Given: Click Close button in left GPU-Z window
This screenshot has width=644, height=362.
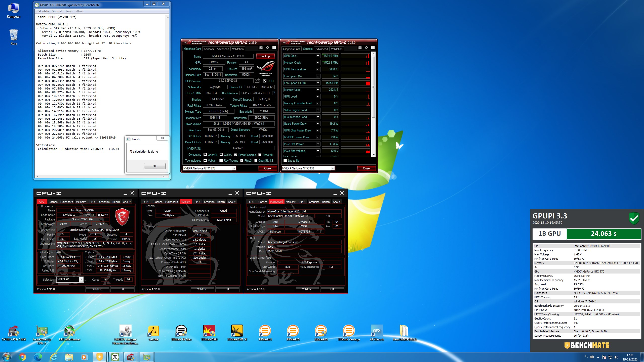Looking at the screenshot, I should click(267, 168).
